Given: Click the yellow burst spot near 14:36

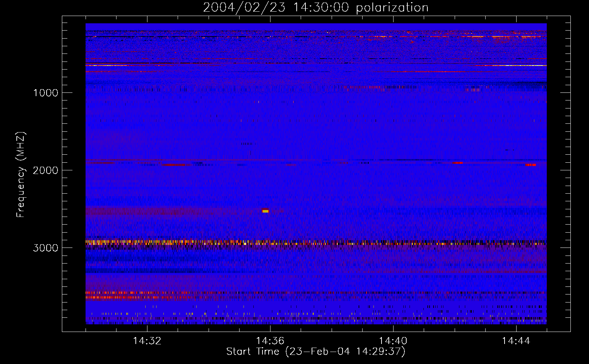Looking at the screenshot, I should click(x=265, y=211).
